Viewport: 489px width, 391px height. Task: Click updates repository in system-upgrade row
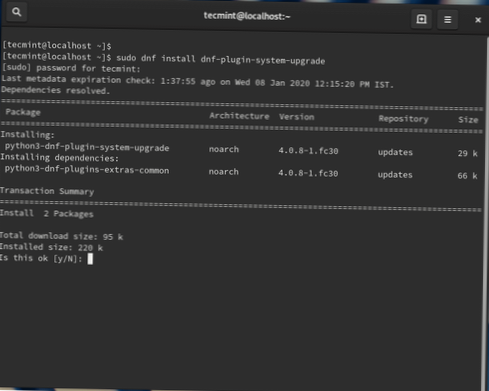pyautogui.click(x=395, y=152)
